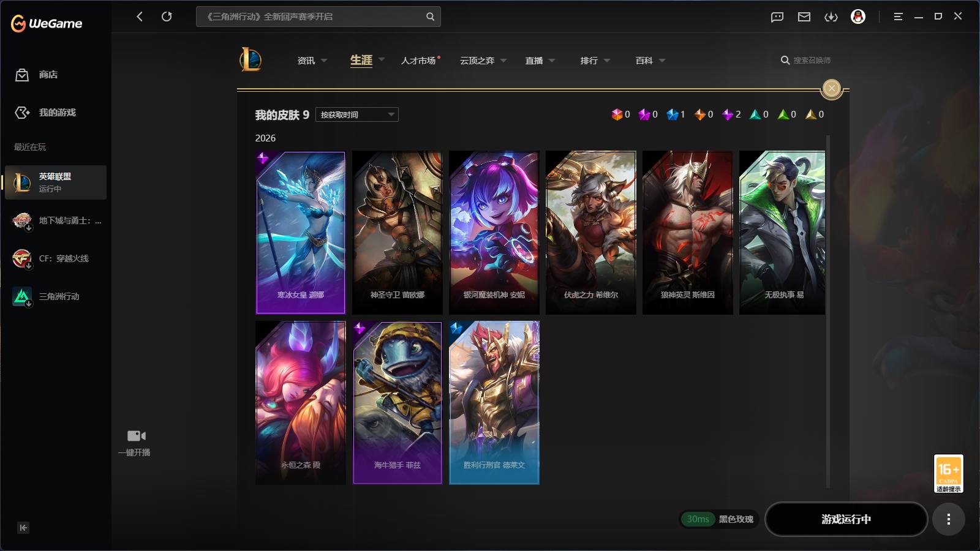The height and width of the screenshot is (551, 980).
Task: Open the chat messages icon
Action: click(x=777, y=17)
